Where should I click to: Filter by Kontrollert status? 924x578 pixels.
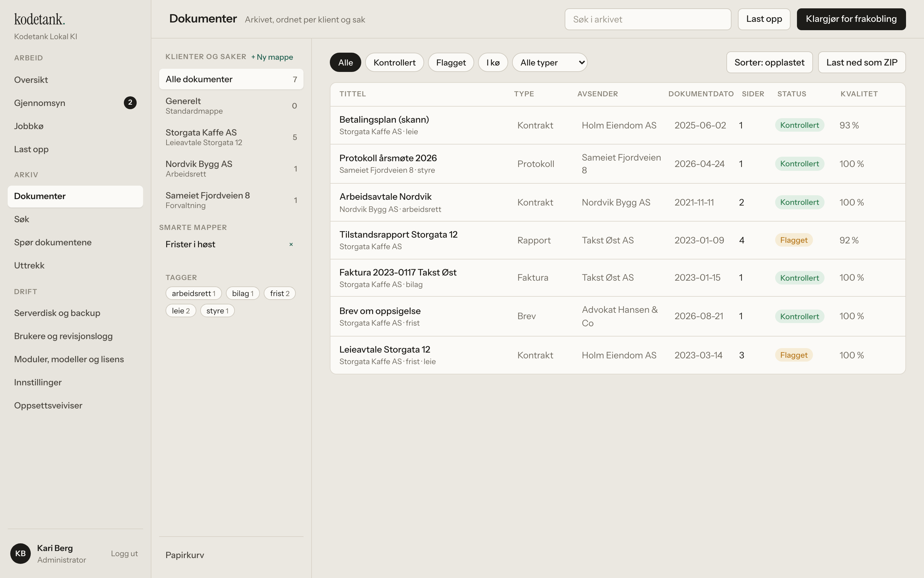[x=394, y=62]
